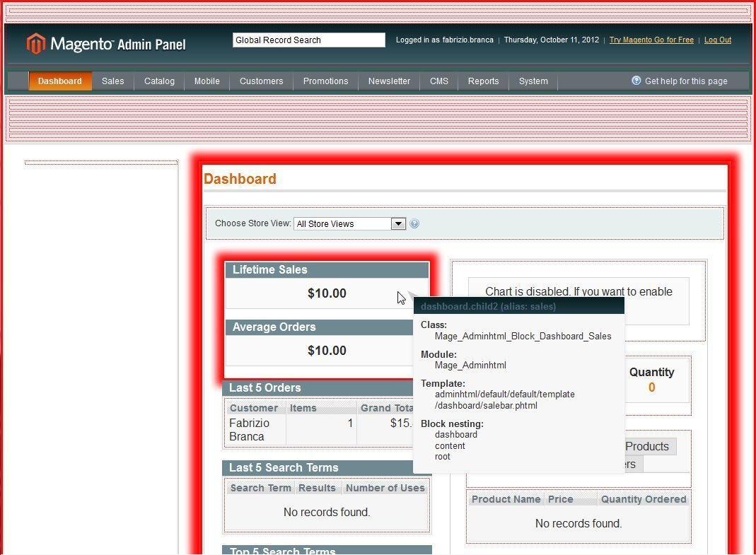Click the Results column header
This screenshot has width=756, height=555.
click(x=317, y=488)
